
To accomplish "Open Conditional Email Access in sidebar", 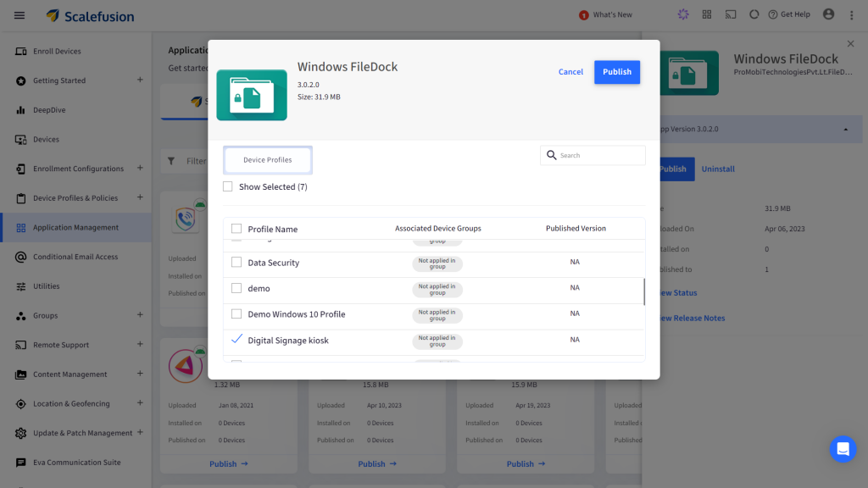I will [x=75, y=257].
